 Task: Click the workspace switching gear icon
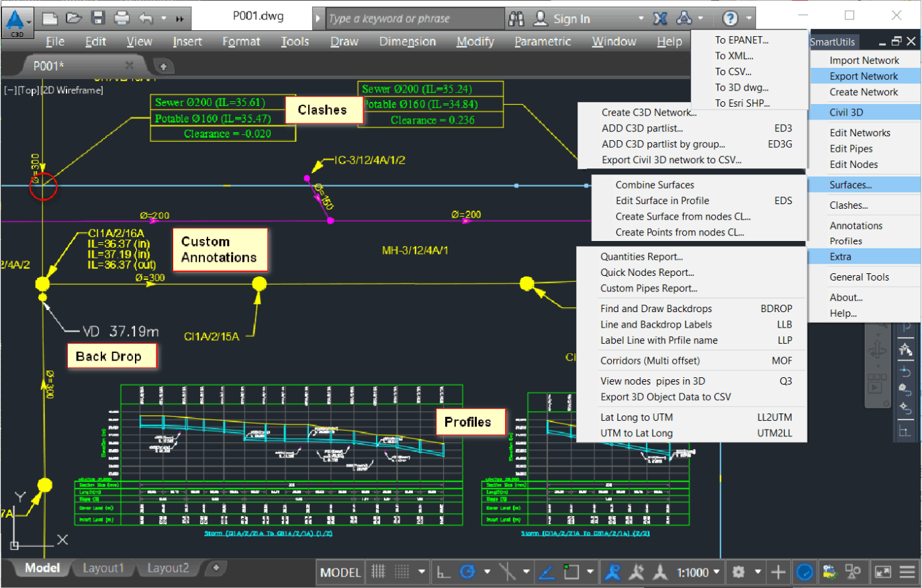point(738,572)
